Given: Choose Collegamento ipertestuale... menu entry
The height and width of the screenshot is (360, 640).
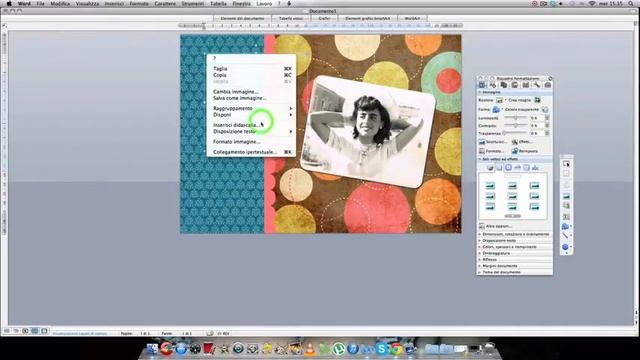Looking at the screenshot, I should pyautogui.click(x=251, y=152).
